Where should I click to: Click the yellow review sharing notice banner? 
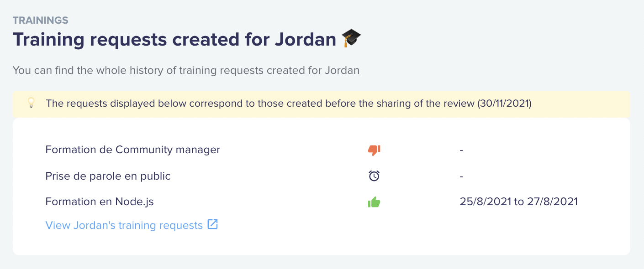pyautogui.click(x=322, y=103)
